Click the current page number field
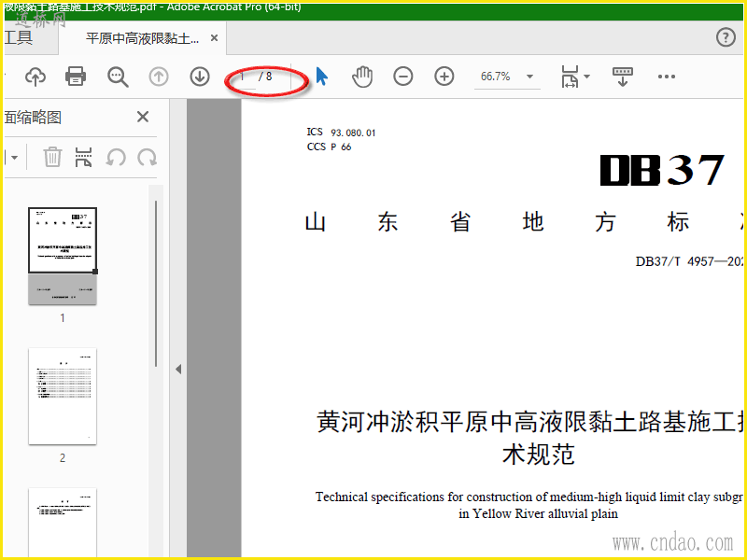 [x=245, y=77]
